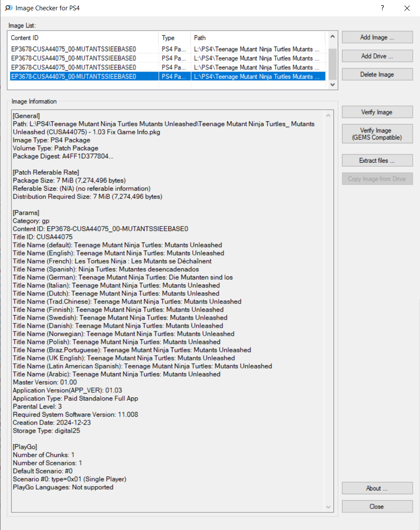Select the highlighted blue row in Image List
The height and width of the screenshot is (530, 420).
[167, 76]
